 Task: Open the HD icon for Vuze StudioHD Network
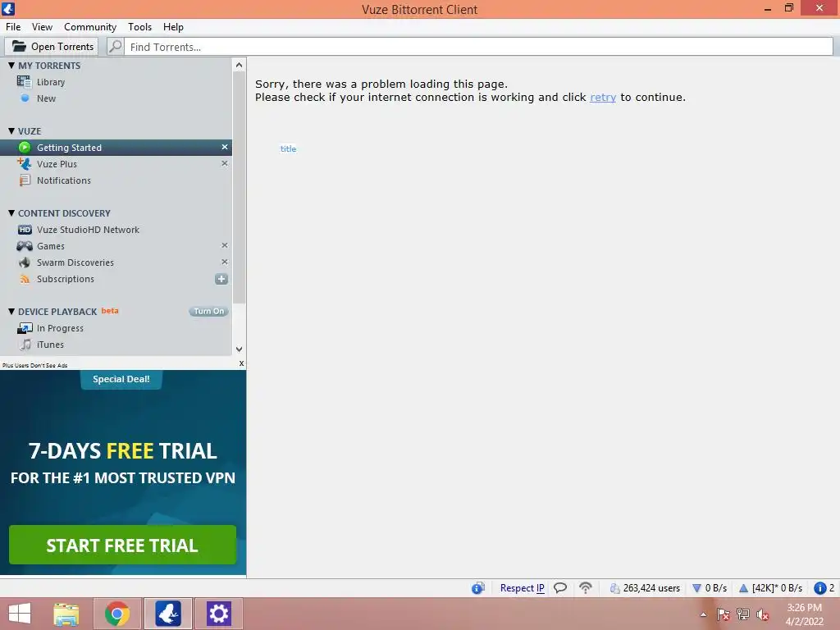pos(25,230)
